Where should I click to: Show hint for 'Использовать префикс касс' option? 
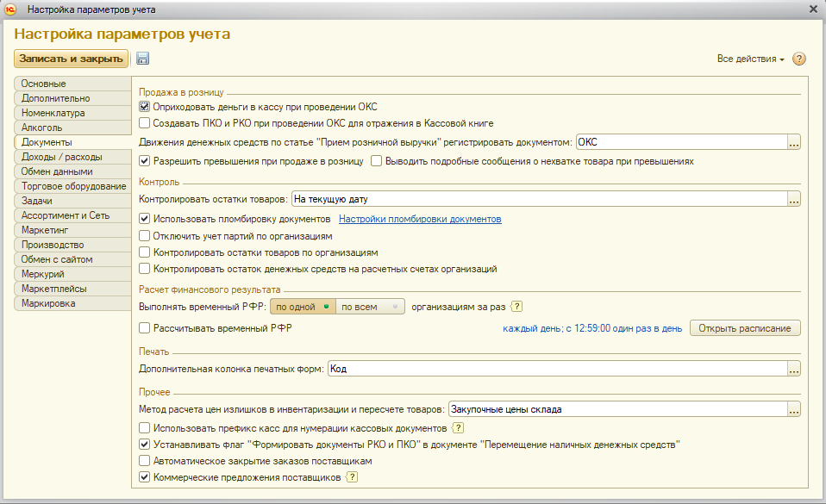(459, 428)
